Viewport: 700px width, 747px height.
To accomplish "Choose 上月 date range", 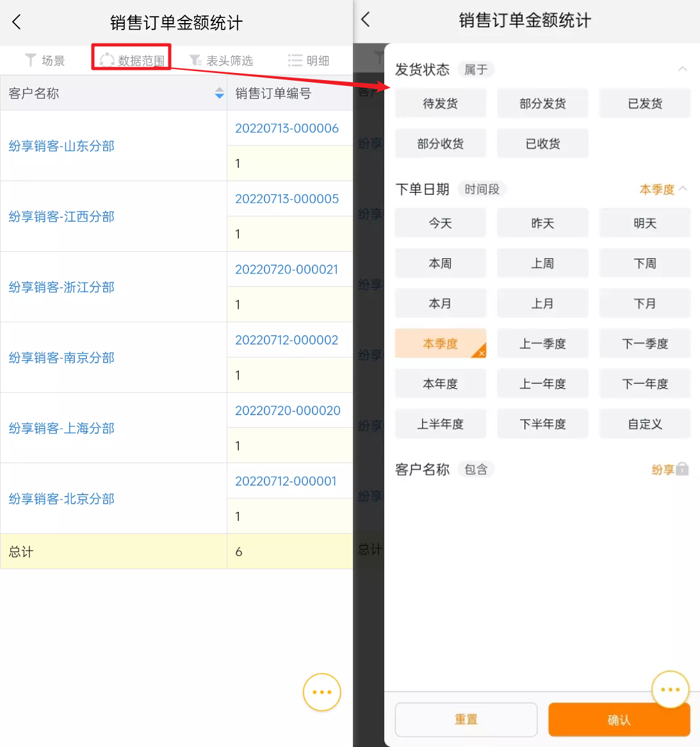I will coord(542,303).
